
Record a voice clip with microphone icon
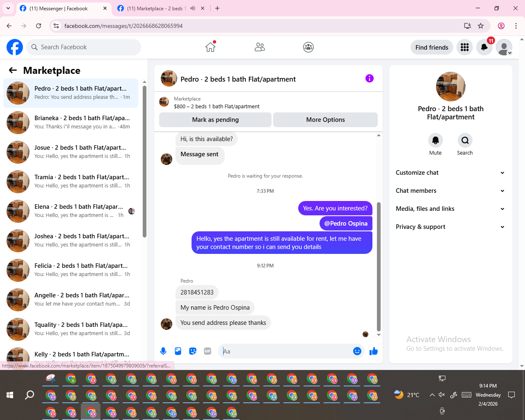pos(163,351)
